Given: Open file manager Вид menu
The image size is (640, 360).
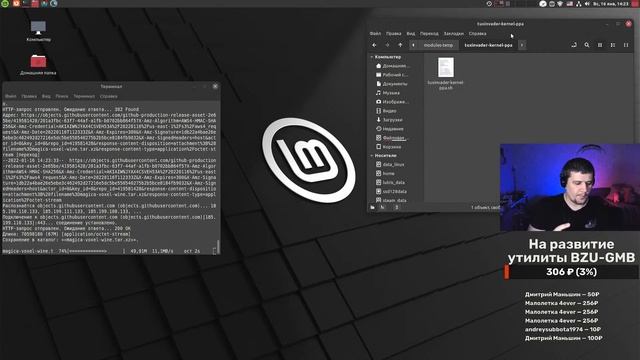Looking at the screenshot, I should [x=411, y=33].
